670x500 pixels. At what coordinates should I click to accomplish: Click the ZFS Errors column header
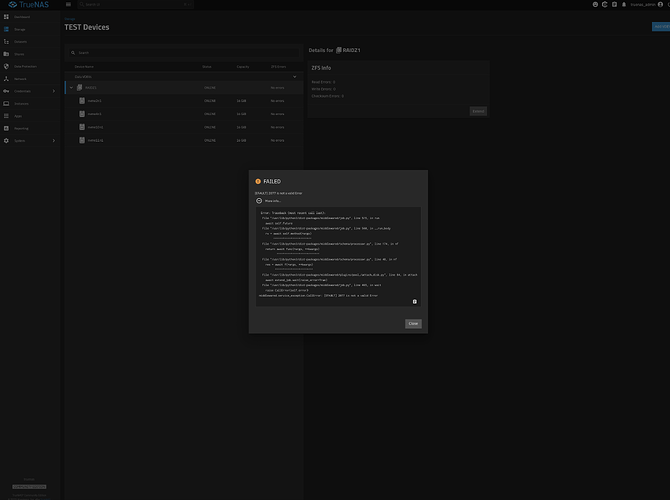pyautogui.click(x=279, y=67)
